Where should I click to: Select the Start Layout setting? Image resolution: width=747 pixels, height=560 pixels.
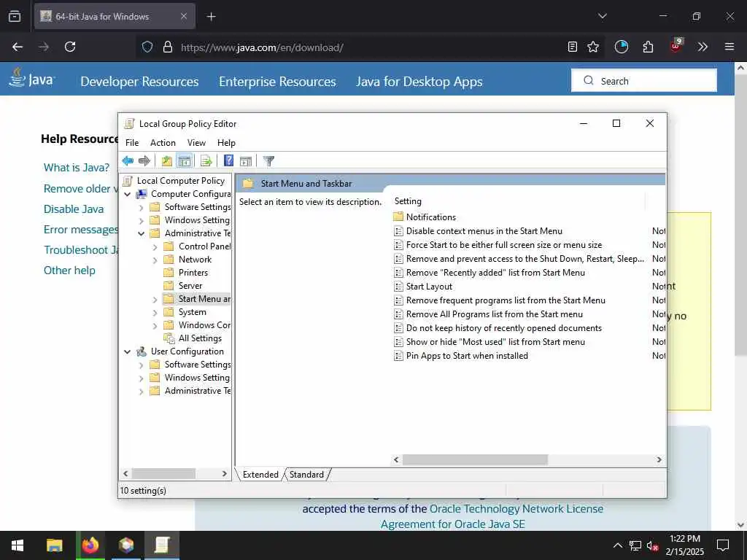tap(429, 287)
